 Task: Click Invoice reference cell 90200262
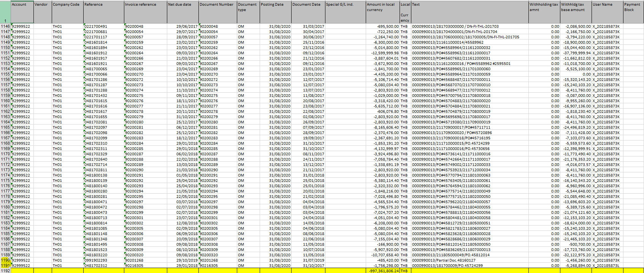pyautogui.click(x=146, y=48)
